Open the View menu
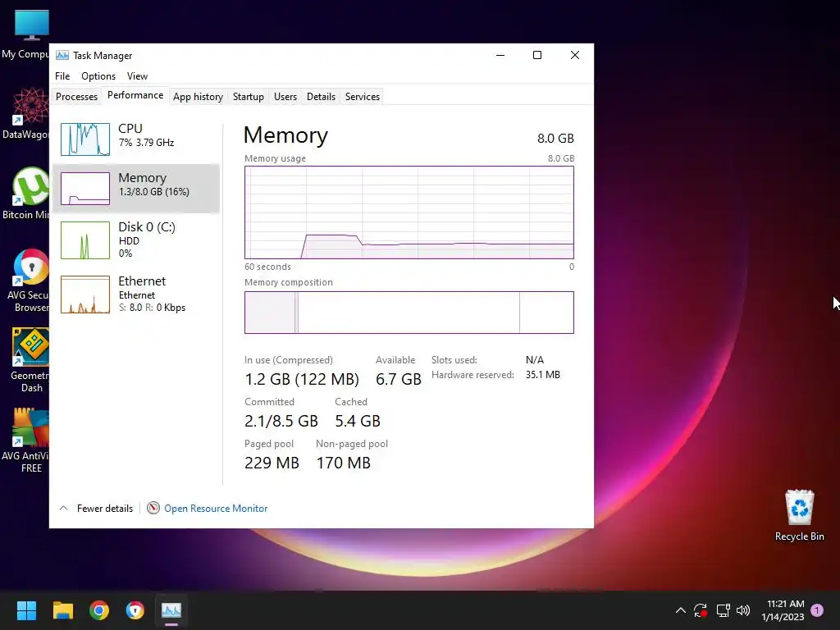The image size is (840, 630). click(137, 76)
